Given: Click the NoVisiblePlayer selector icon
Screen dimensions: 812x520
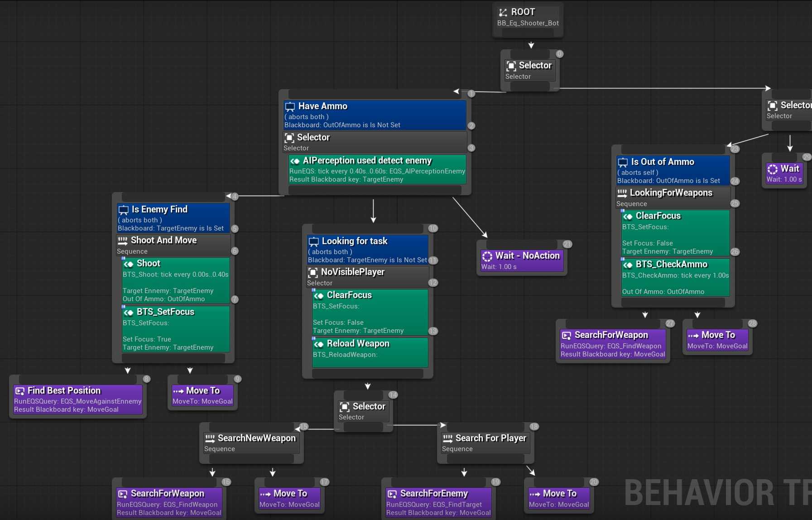Looking at the screenshot, I should (x=313, y=272).
